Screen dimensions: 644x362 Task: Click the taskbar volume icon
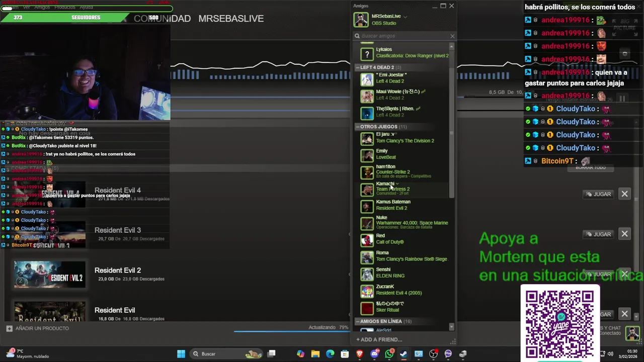click(x=610, y=354)
